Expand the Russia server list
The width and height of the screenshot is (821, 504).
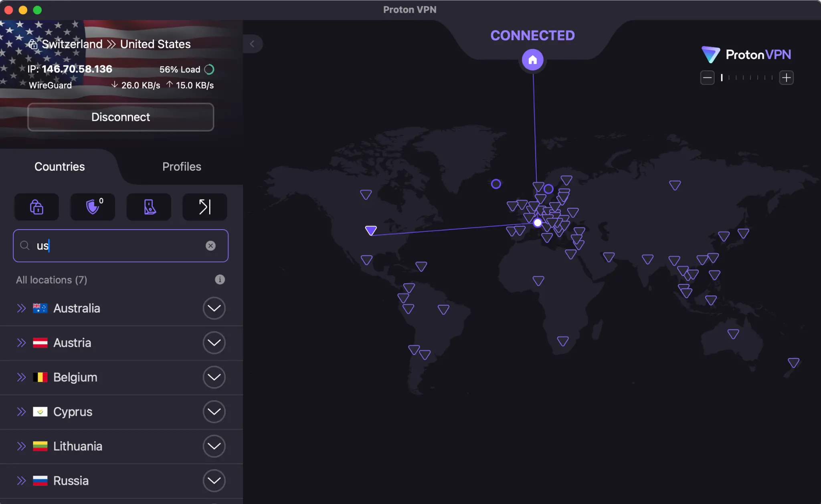click(214, 480)
